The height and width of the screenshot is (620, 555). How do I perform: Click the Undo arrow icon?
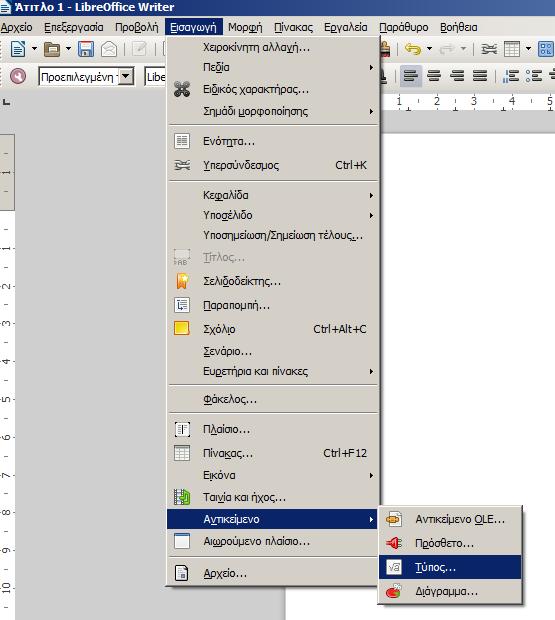point(413,49)
